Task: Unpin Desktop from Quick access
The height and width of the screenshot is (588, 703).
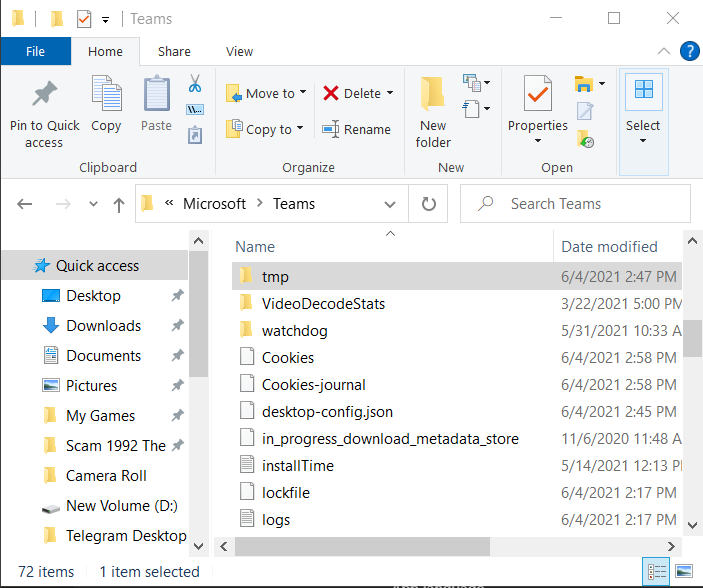Action: click(x=178, y=296)
